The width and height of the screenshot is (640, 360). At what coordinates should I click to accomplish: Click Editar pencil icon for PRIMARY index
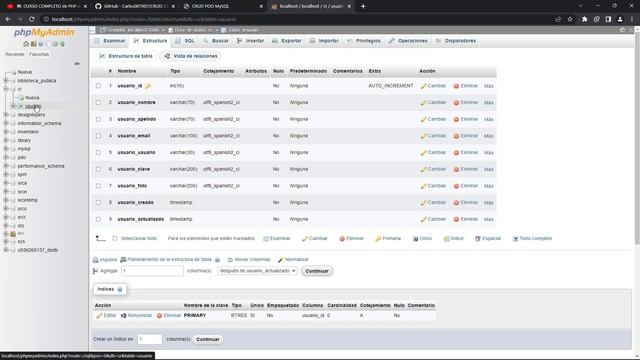coord(99,316)
